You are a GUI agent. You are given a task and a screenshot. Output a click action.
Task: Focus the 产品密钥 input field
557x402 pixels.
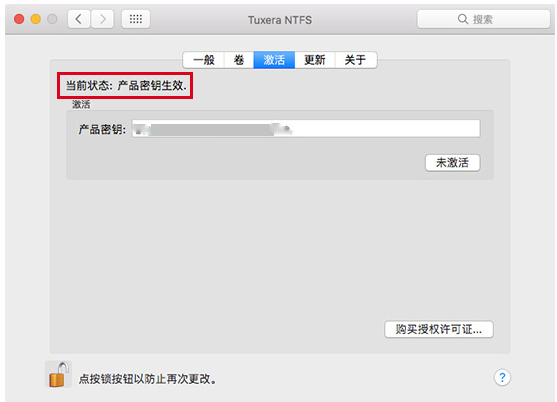(x=306, y=129)
